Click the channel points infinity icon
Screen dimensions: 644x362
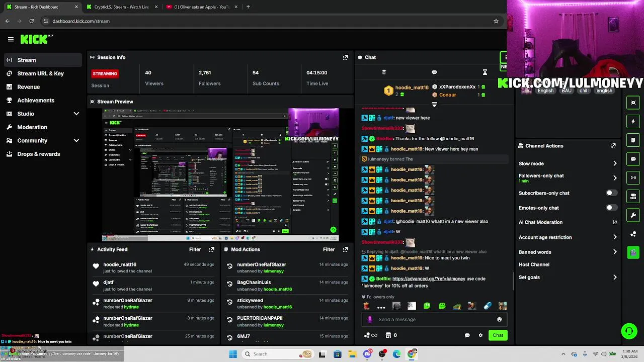(370, 335)
